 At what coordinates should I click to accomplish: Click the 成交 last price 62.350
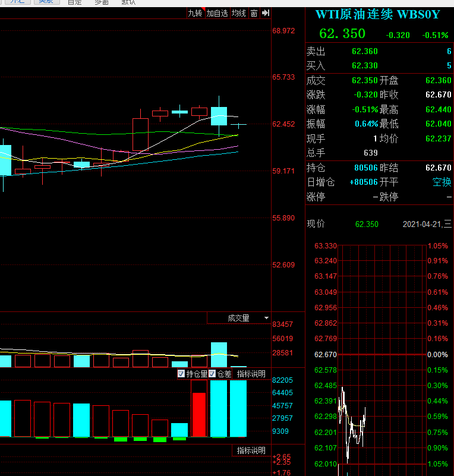[x=365, y=80]
